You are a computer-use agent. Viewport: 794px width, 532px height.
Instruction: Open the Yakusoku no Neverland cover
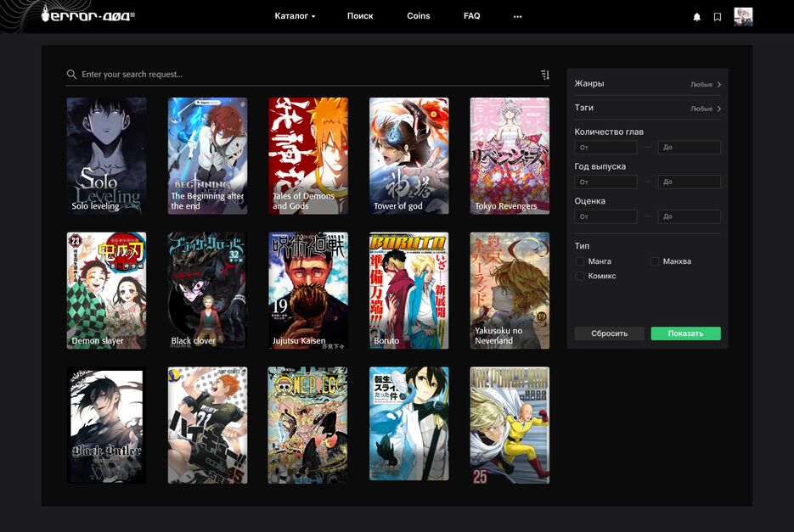click(510, 290)
